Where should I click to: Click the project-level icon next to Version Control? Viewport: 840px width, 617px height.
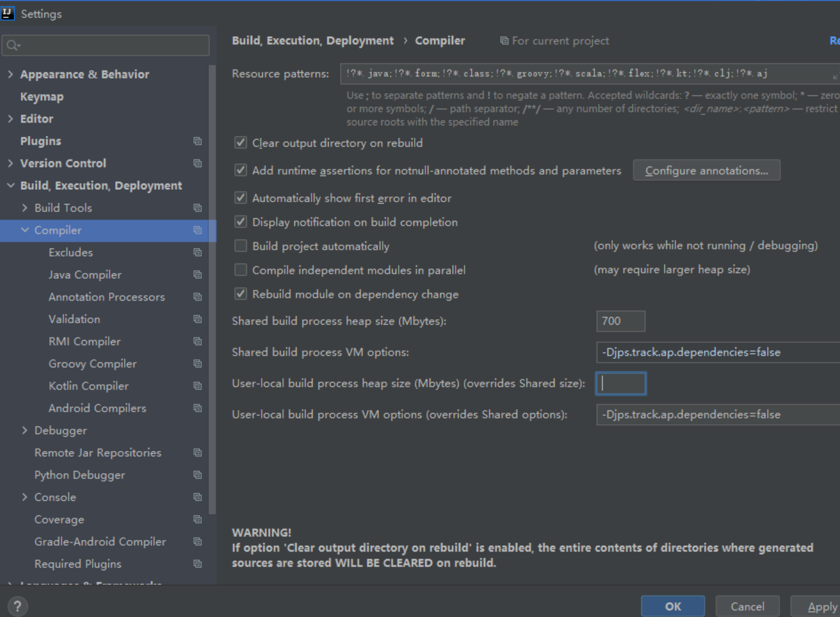click(198, 163)
